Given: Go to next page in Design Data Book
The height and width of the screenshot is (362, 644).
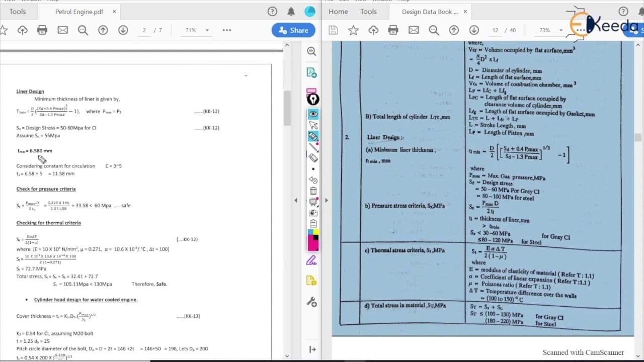Looking at the screenshot, I should pyautogui.click(x=474, y=30).
